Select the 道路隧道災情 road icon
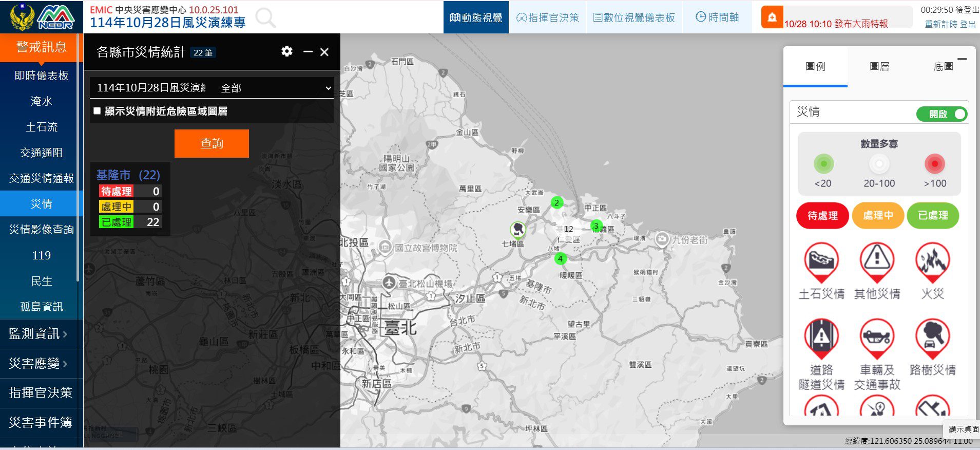 click(821, 338)
